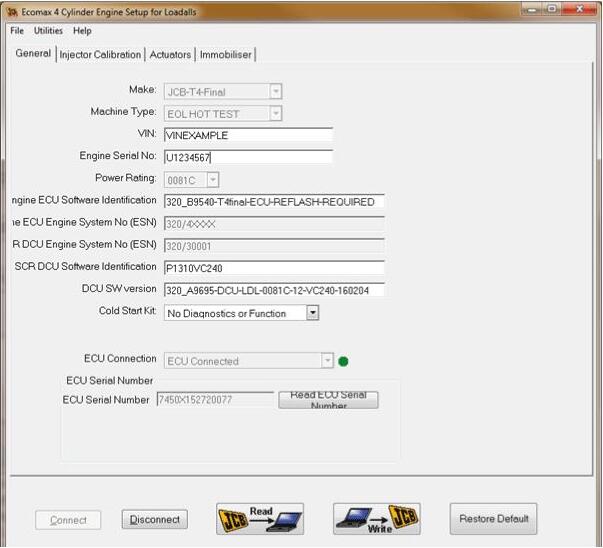Open the Help menu

pyautogui.click(x=82, y=31)
